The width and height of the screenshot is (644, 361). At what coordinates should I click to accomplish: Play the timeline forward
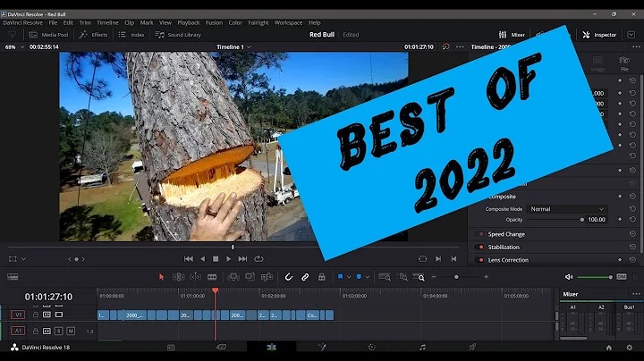click(229, 259)
